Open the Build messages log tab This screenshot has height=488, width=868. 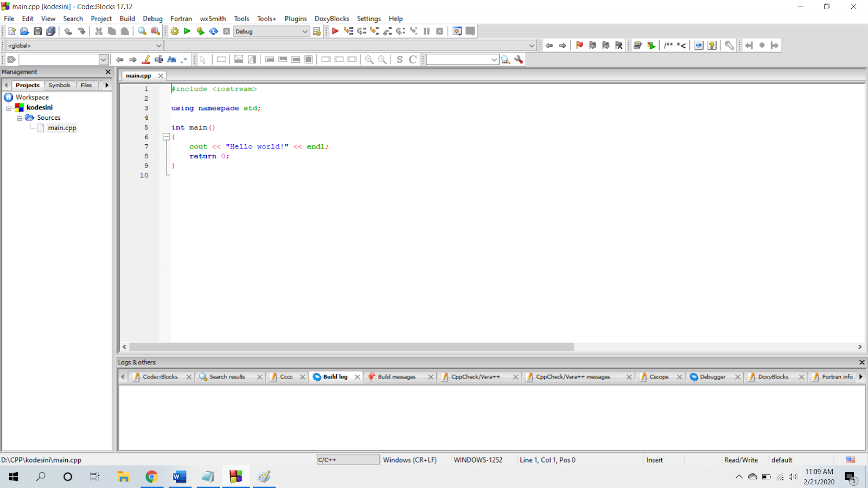point(397,377)
